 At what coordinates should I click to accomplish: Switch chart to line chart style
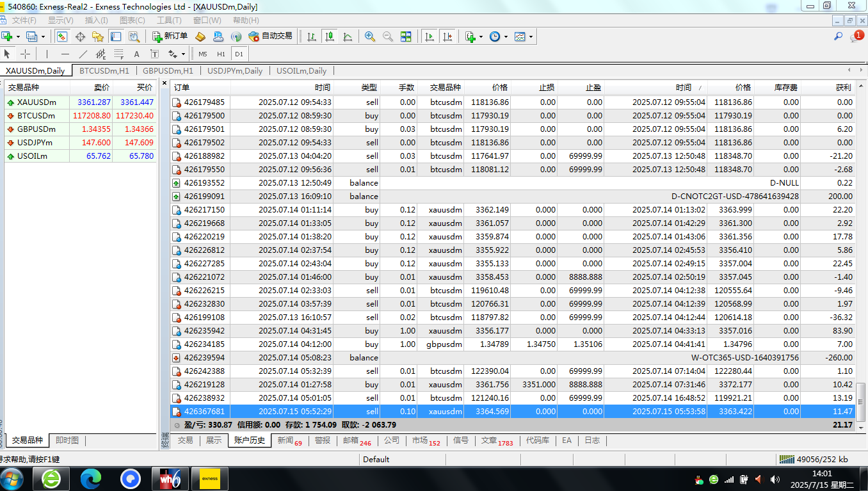pyautogui.click(x=348, y=36)
